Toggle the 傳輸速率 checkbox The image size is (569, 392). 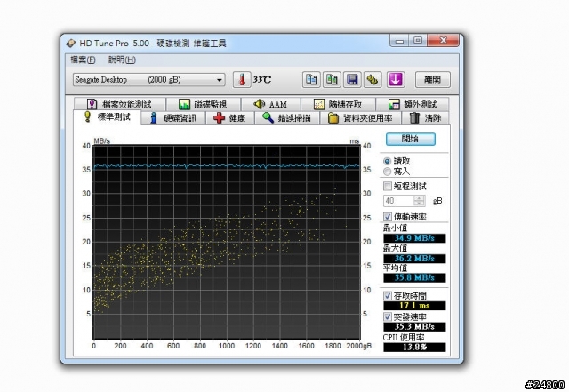(x=388, y=217)
